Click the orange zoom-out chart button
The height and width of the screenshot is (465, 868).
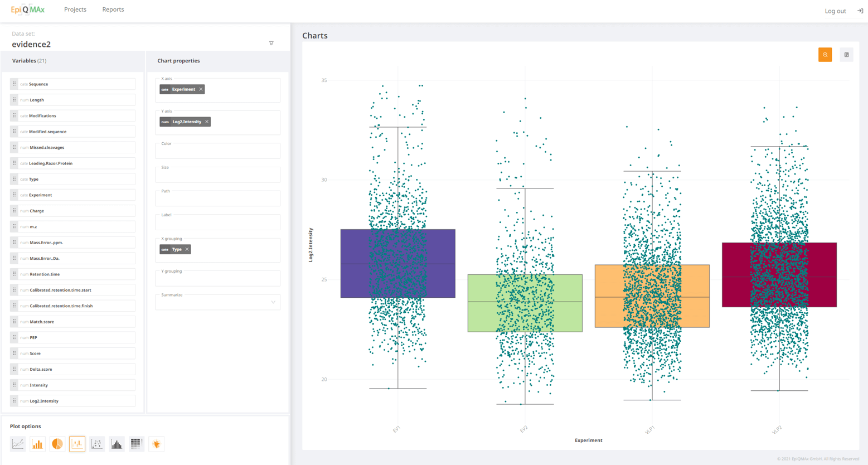(x=825, y=55)
